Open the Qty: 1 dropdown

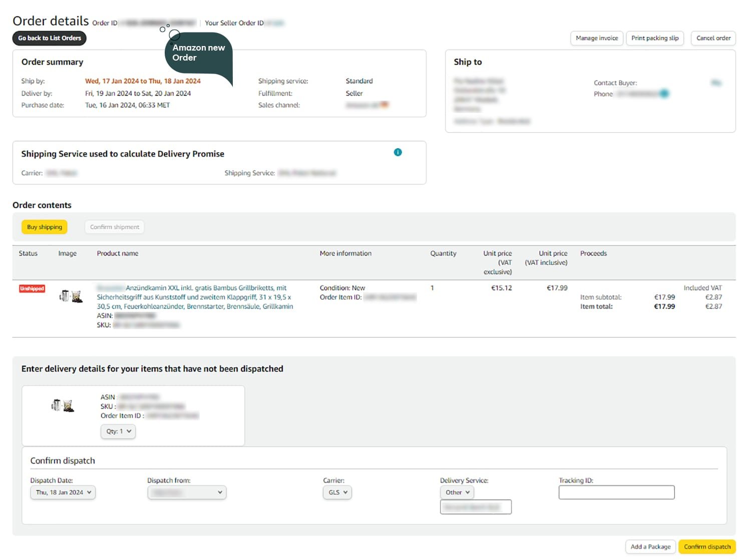118,431
